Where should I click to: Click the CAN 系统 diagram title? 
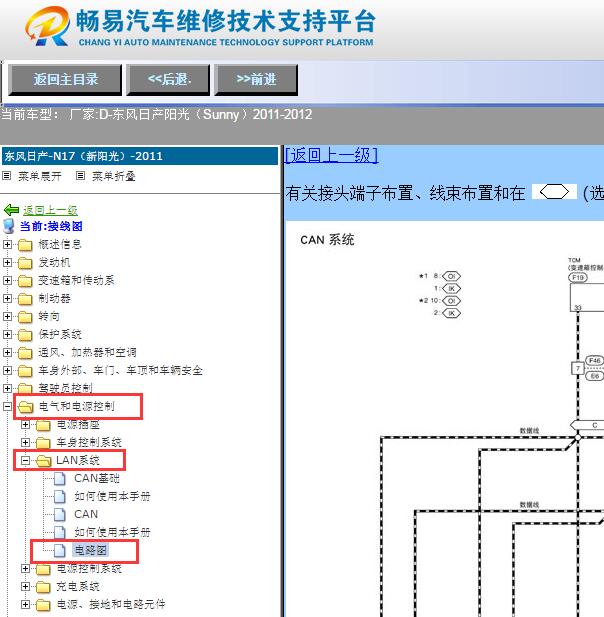(x=327, y=240)
